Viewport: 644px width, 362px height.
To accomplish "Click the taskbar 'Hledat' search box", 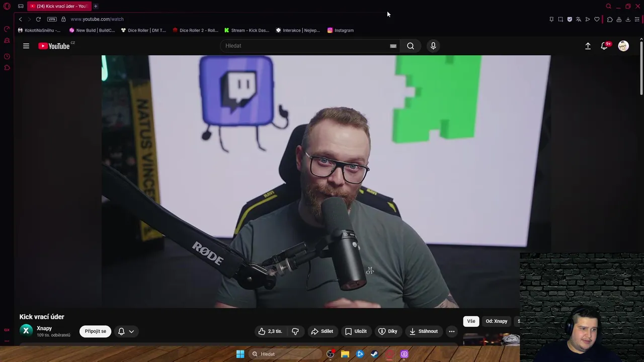I will [x=285, y=354].
